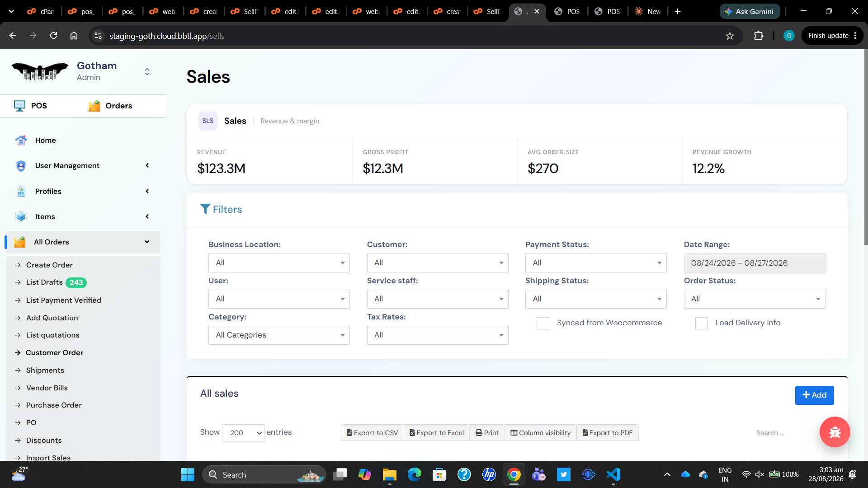Open Visual Studio Code from the taskbar
The image size is (868, 488).
(x=613, y=474)
